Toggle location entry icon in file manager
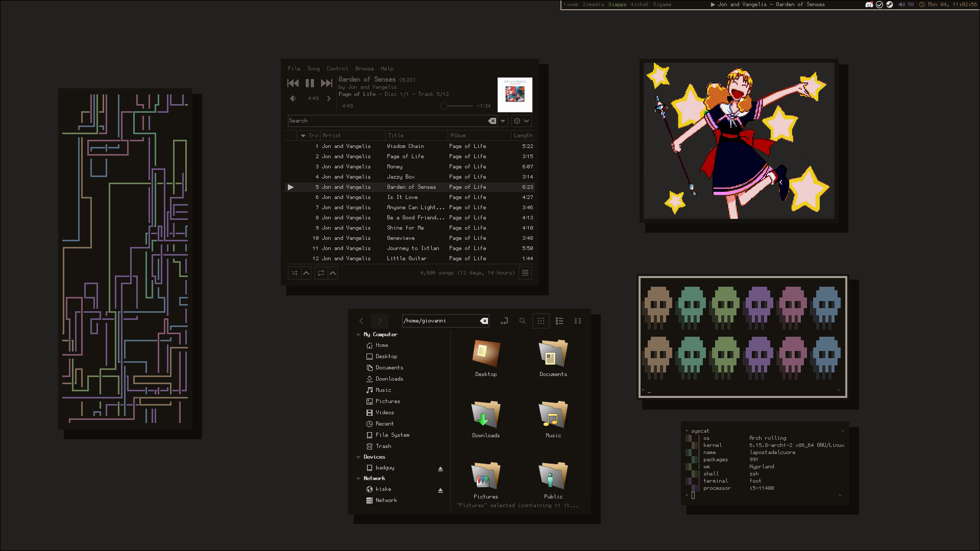The width and height of the screenshot is (980, 551). (504, 321)
